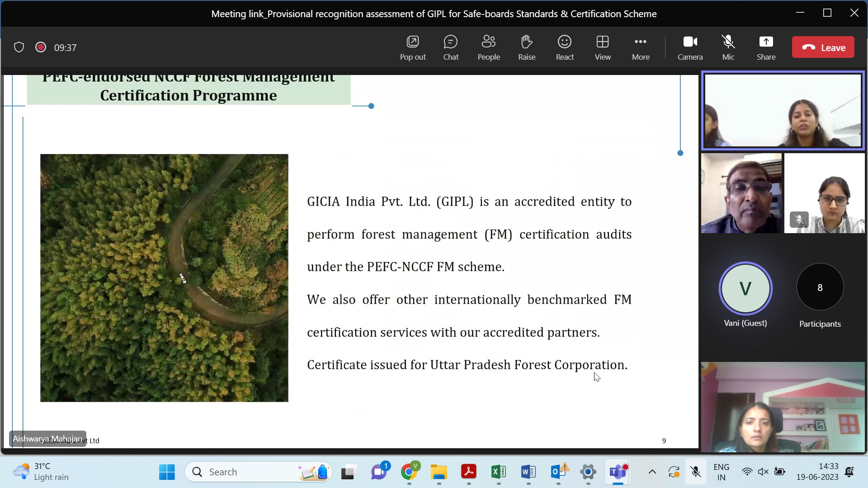Select the active speaker video tile
The image size is (868, 488).
pyautogui.click(x=782, y=110)
